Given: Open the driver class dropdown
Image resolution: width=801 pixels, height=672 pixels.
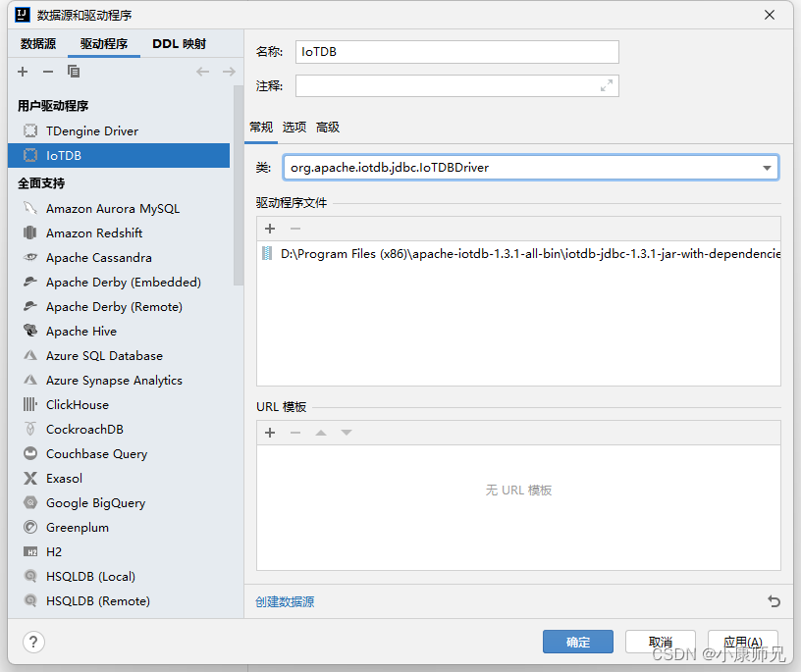Looking at the screenshot, I should (767, 167).
